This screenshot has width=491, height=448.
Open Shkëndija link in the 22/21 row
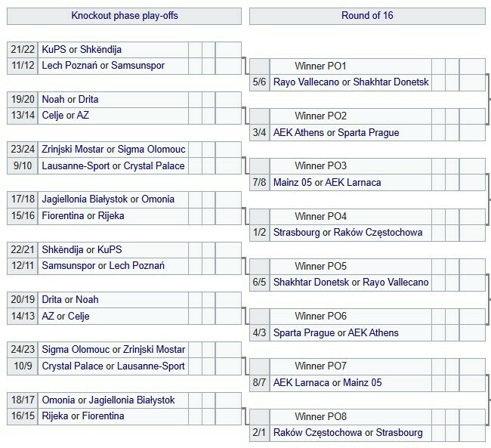[x=63, y=249]
